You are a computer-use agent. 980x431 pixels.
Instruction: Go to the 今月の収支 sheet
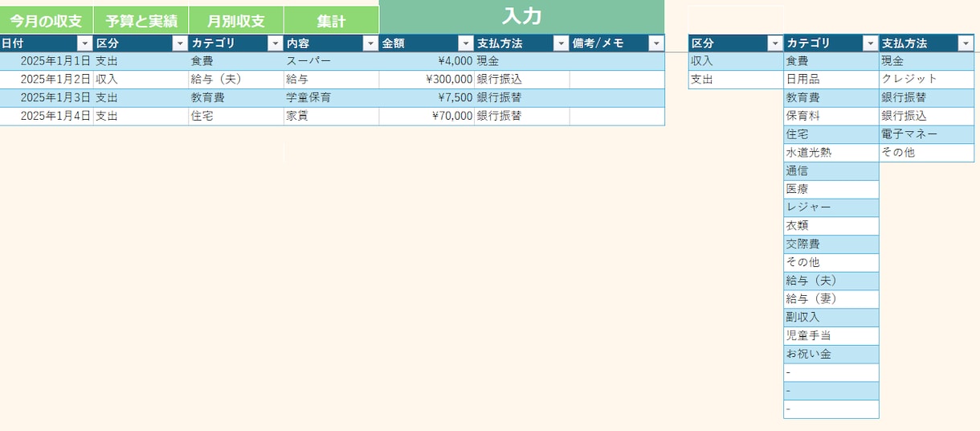pyautogui.click(x=46, y=20)
